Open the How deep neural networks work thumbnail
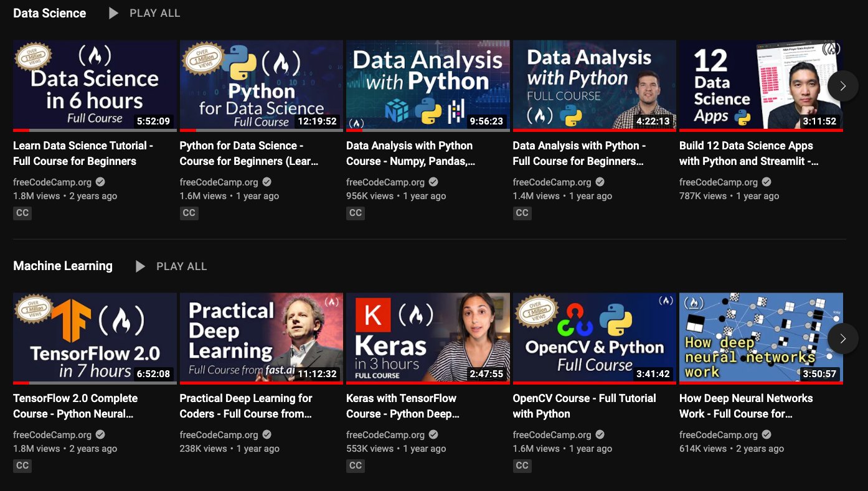868x491 pixels. click(x=761, y=339)
